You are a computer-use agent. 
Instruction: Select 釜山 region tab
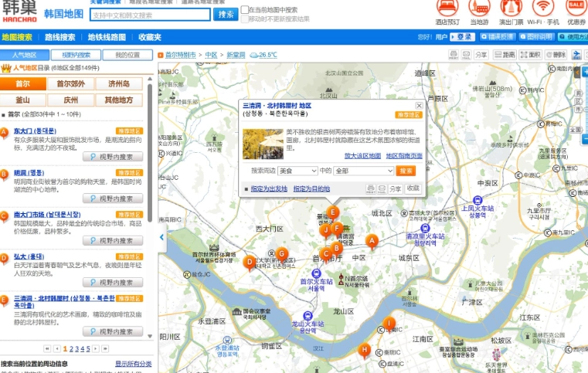[x=23, y=100]
